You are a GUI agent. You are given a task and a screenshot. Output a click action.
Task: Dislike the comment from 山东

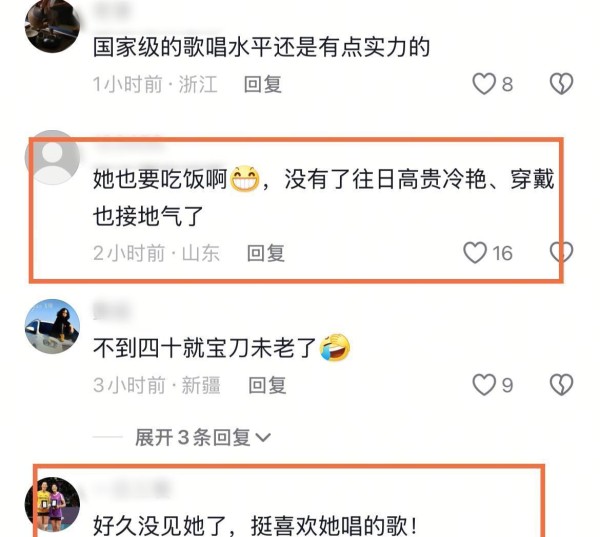[x=561, y=253]
